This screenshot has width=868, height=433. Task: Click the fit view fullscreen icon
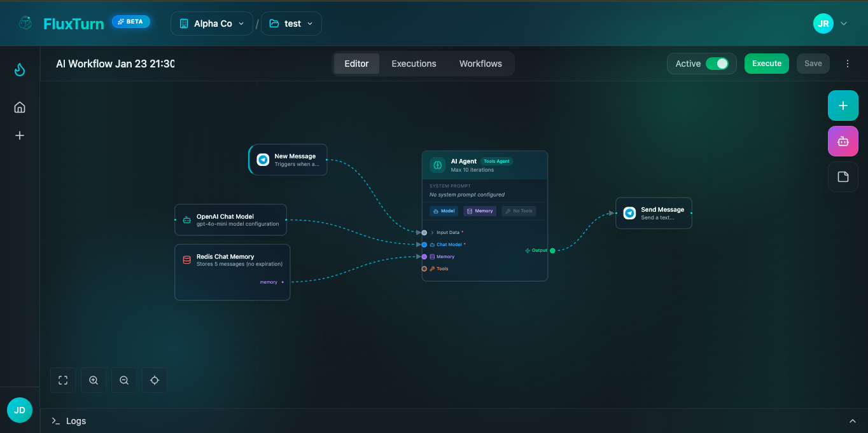click(x=63, y=380)
